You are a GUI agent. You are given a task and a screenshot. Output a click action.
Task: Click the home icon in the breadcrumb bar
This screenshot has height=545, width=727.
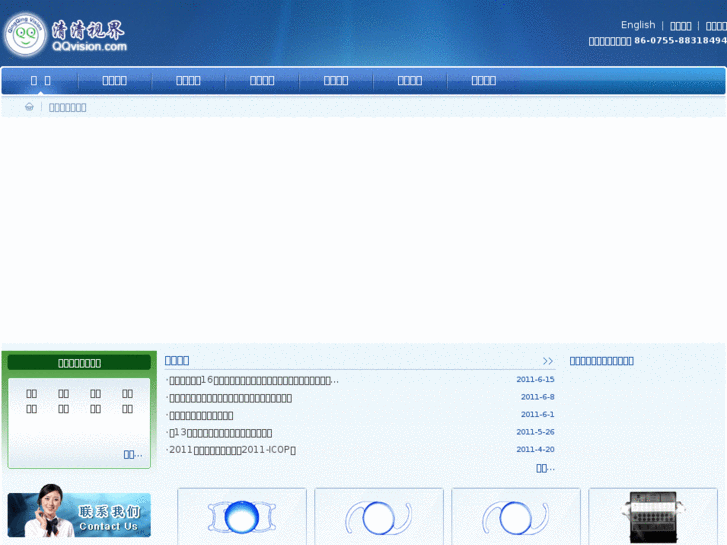(x=29, y=107)
